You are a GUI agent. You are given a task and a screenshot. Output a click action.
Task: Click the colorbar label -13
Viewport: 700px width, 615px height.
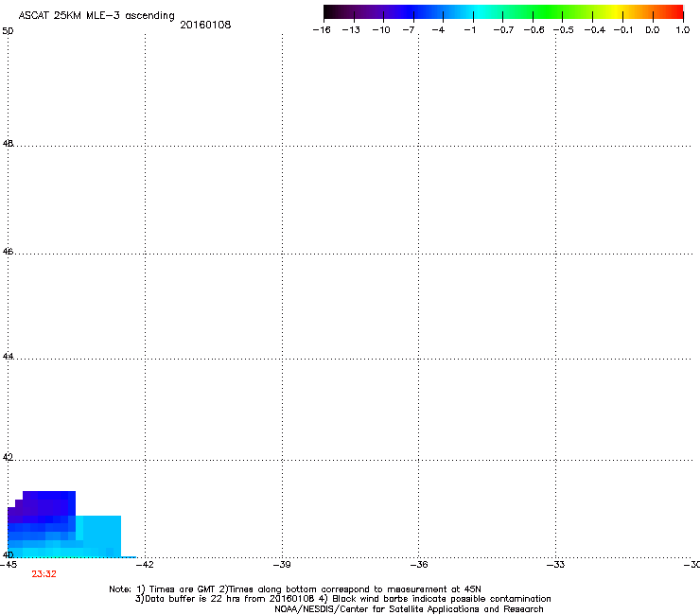[x=351, y=30]
